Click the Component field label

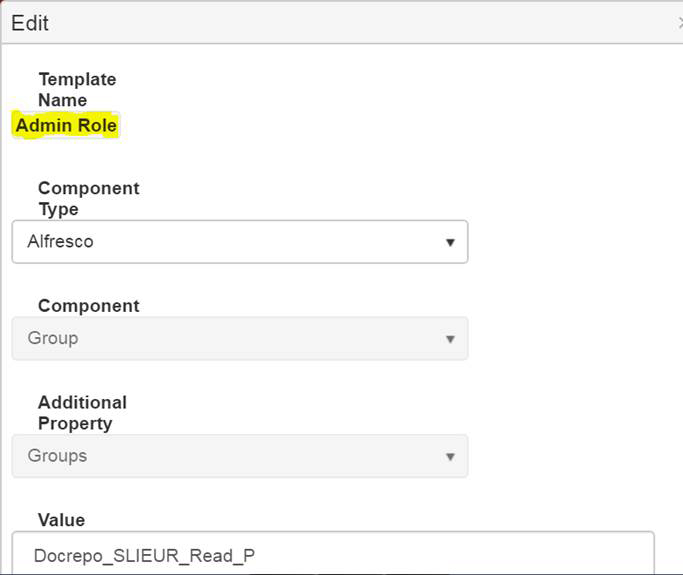[88, 306]
